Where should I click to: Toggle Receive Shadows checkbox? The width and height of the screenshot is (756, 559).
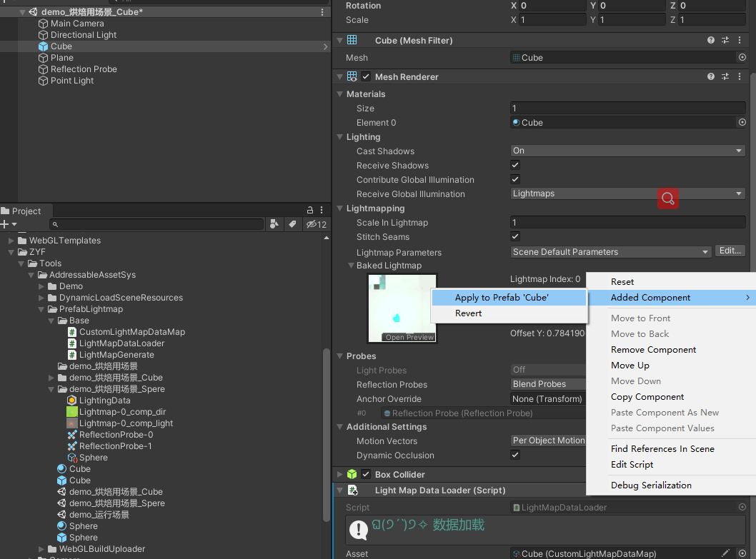point(515,166)
